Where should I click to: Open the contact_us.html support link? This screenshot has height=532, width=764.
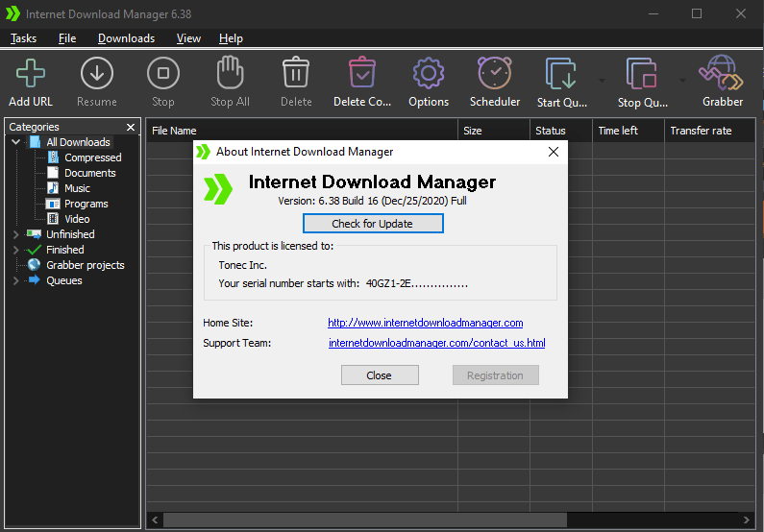(436, 343)
